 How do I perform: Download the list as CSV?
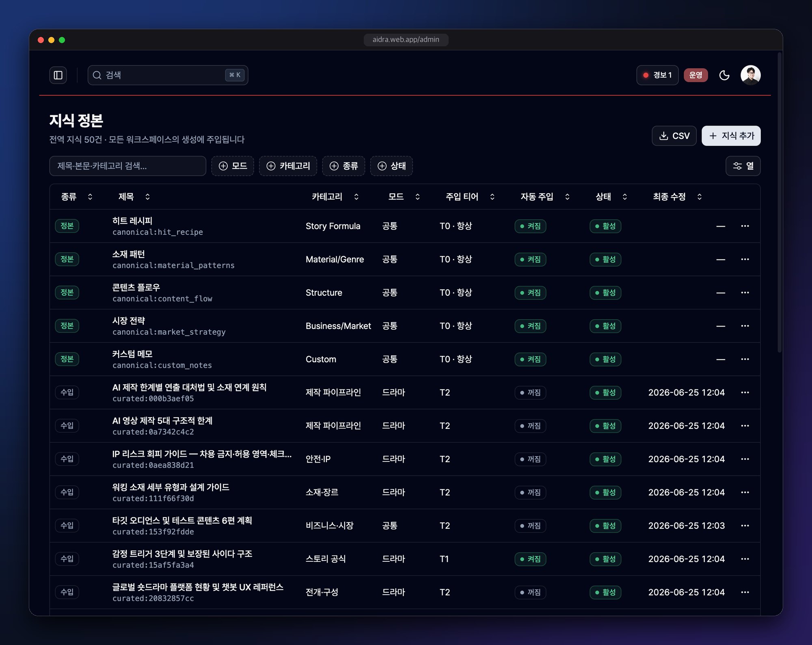click(674, 136)
